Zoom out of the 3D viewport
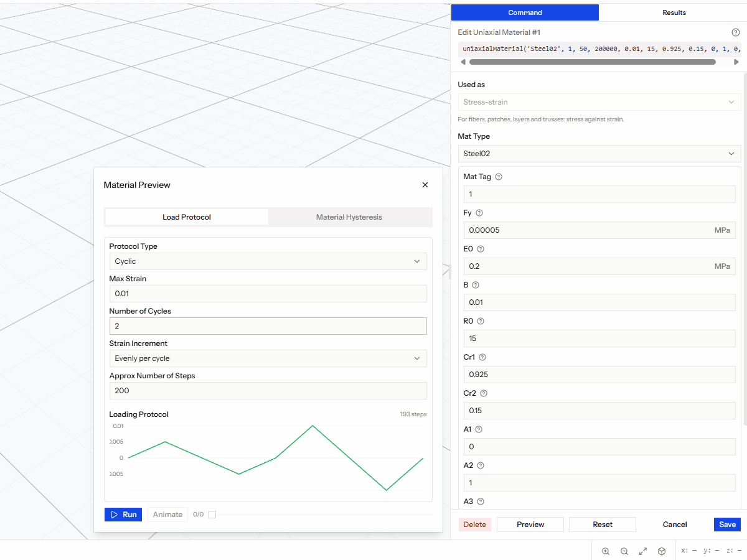The width and height of the screenshot is (747, 560). 624,551
